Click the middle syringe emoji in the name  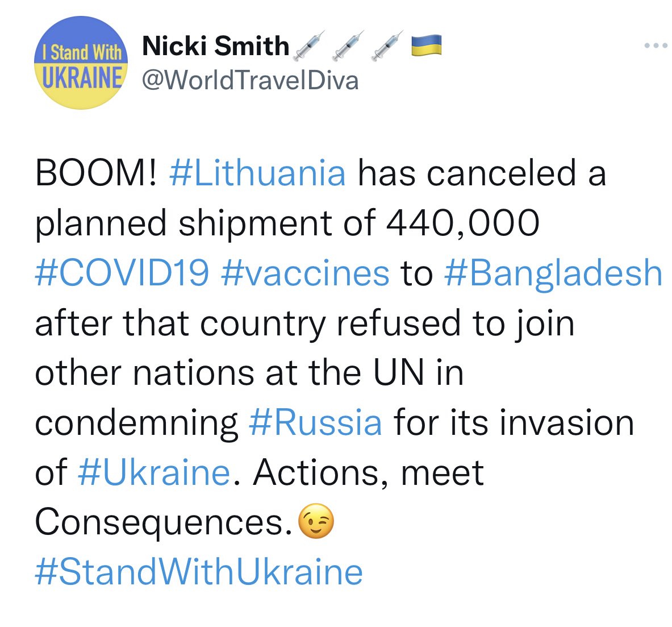click(348, 45)
